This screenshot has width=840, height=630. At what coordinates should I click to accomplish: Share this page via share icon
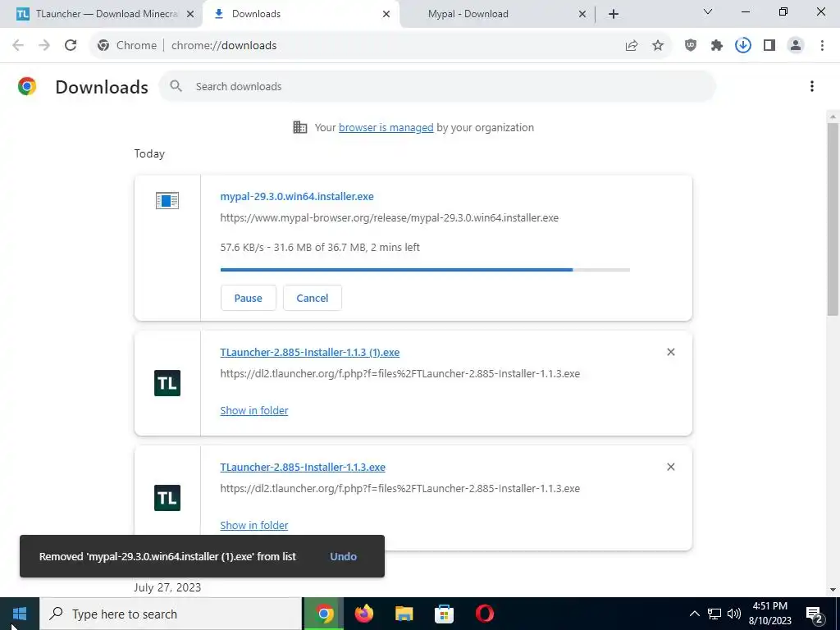click(632, 46)
